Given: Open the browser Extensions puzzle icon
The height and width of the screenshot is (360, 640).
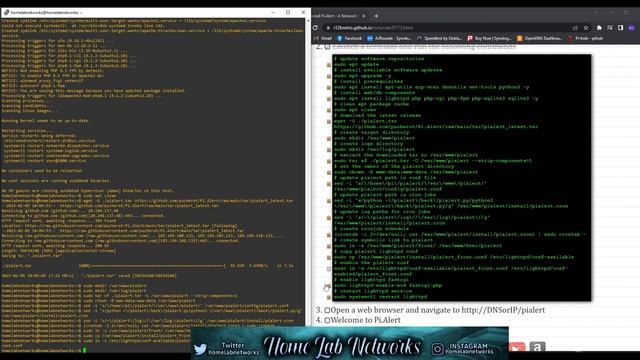Looking at the screenshot, I should (599, 28).
